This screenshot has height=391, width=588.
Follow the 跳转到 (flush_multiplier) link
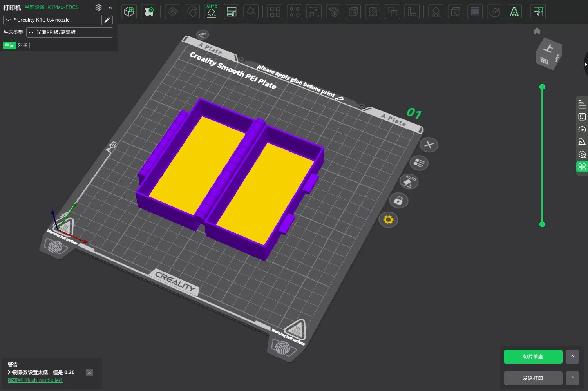pyautogui.click(x=35, y=380)
